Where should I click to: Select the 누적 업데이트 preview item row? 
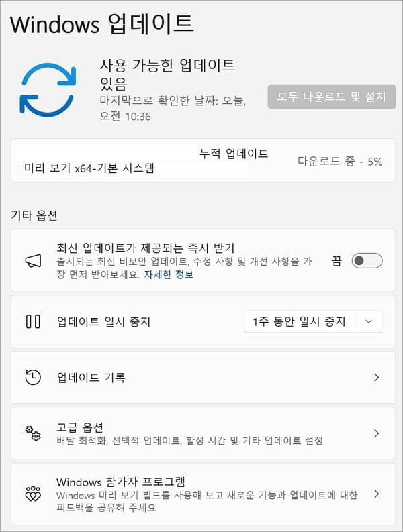204,160
